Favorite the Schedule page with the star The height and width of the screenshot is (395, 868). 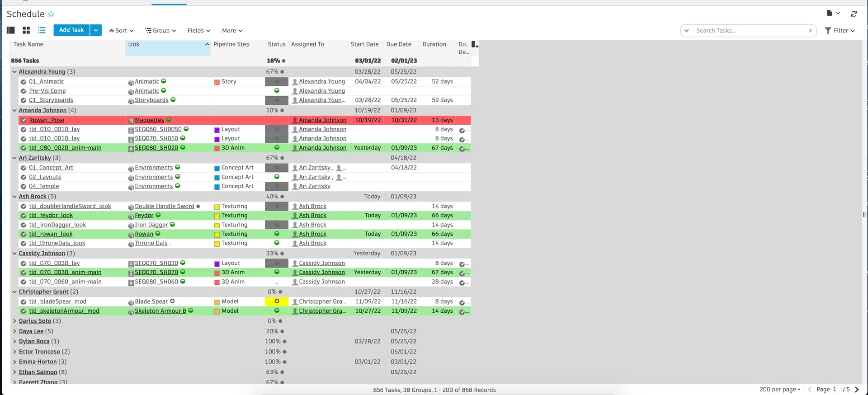click(51, 14)
